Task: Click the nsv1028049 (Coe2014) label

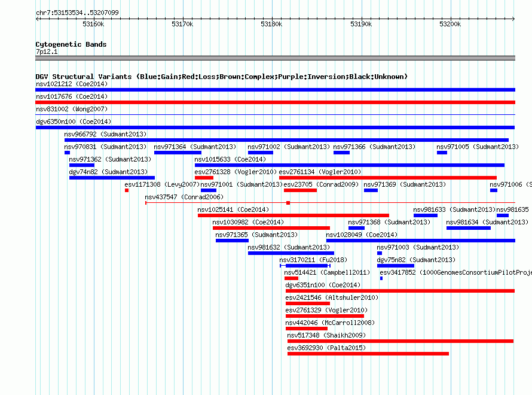Action: pos(362,235)
